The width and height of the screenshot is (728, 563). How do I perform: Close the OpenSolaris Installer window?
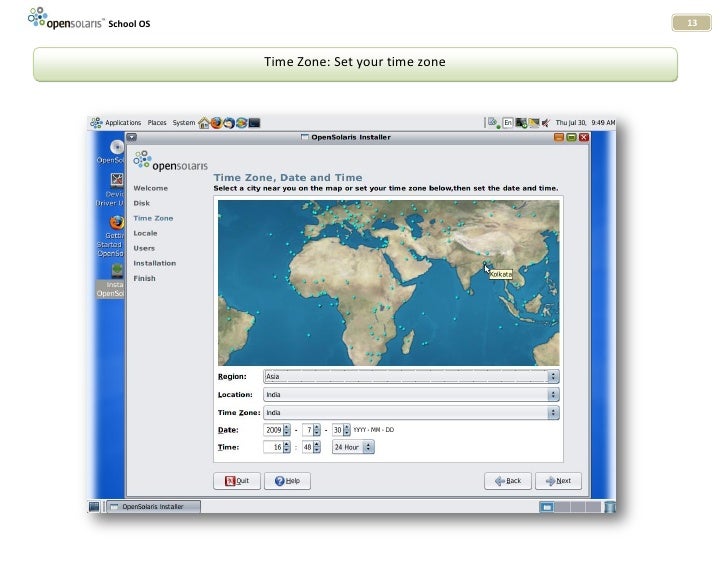point(584,137)
